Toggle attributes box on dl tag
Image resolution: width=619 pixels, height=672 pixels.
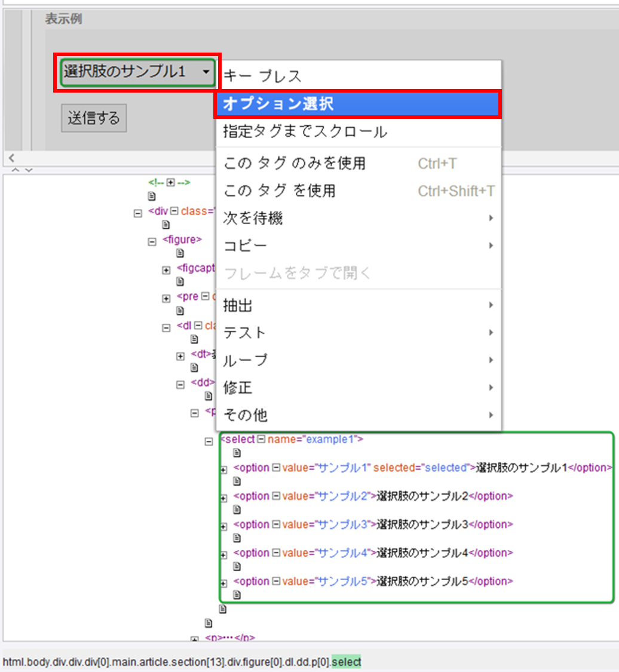coord(198,326)
